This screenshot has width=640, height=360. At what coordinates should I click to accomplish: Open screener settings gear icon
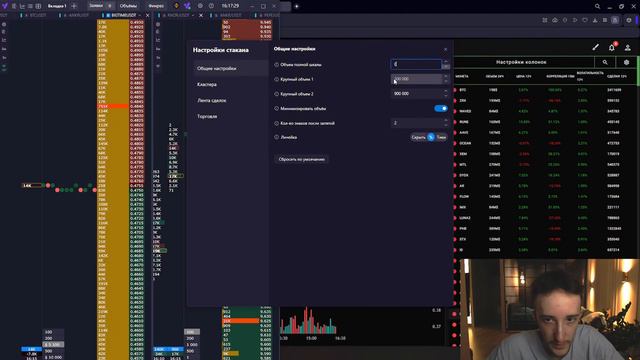pos(626,62)
